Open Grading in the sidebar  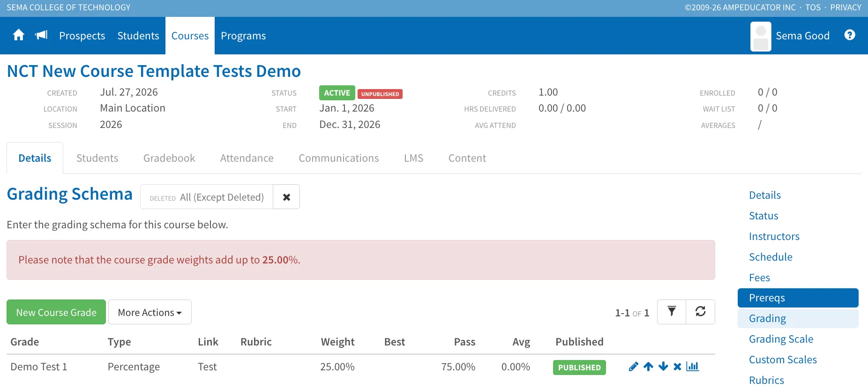click(798, 318)
